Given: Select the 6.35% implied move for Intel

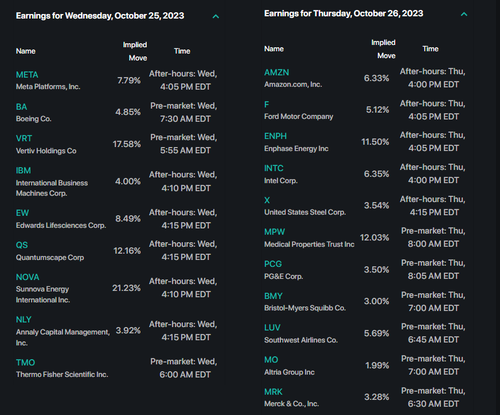Looking at the screenshot, I should pyautogui.click(x=377, y=174).
